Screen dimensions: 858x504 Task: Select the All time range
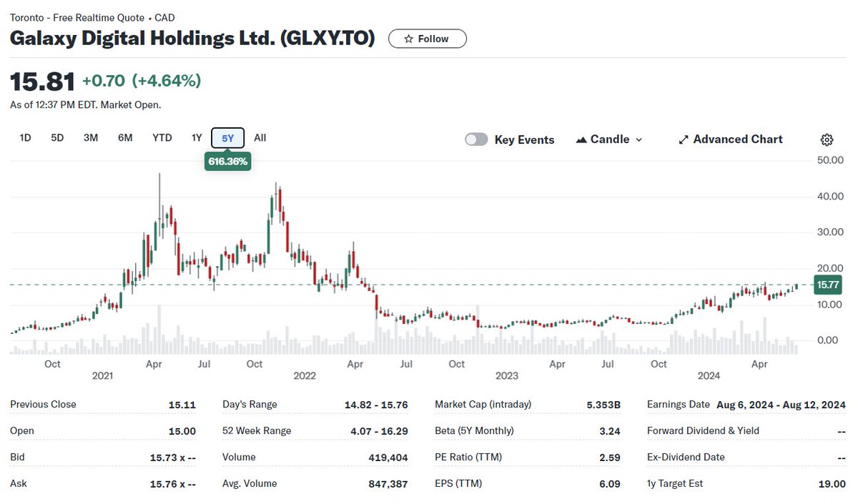[x=260, y=137]
